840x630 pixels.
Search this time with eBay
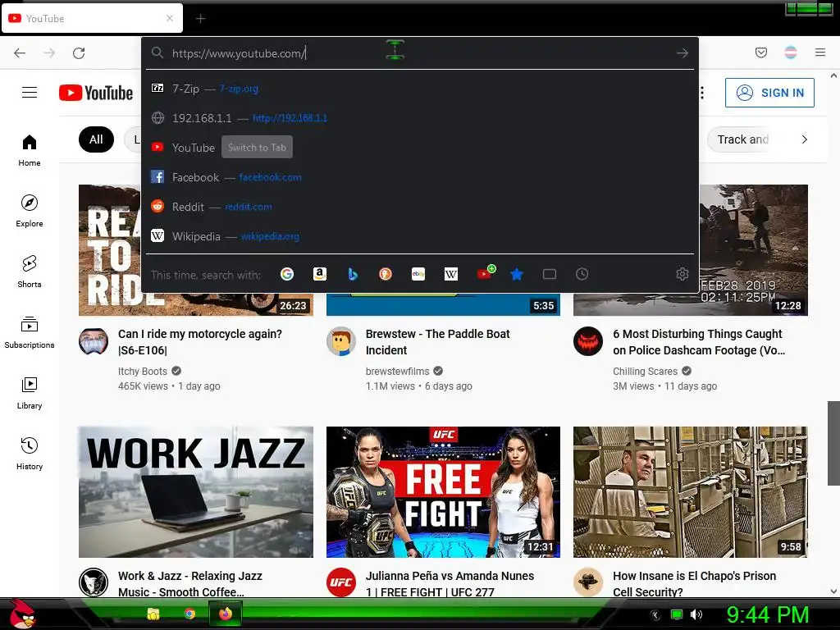(418, 274)
